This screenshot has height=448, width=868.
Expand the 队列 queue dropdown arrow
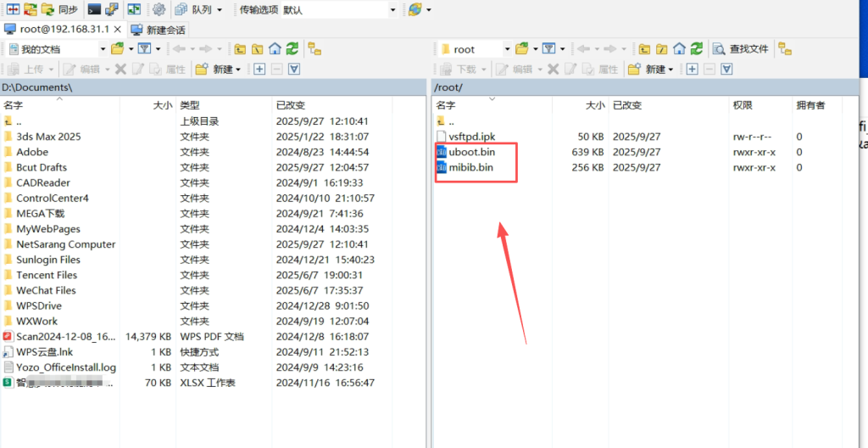pos(220,10)
